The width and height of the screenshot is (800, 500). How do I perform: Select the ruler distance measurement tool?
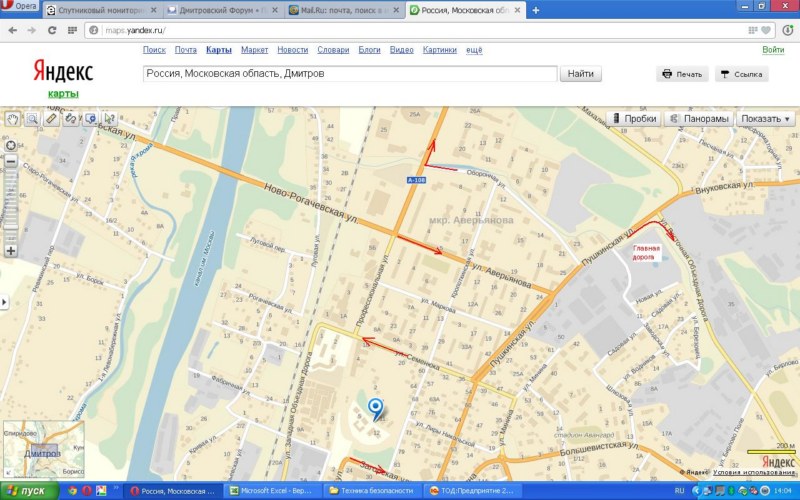coord(51,119)
